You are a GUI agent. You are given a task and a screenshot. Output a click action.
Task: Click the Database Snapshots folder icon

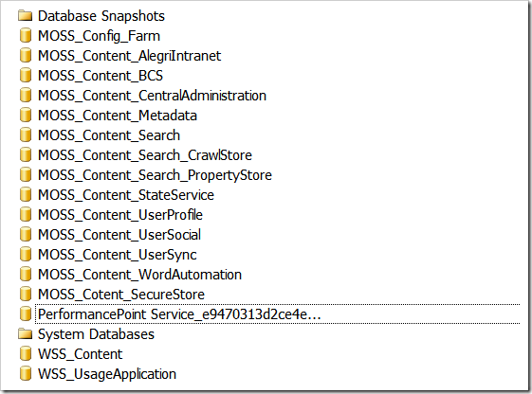coord(25,16)
